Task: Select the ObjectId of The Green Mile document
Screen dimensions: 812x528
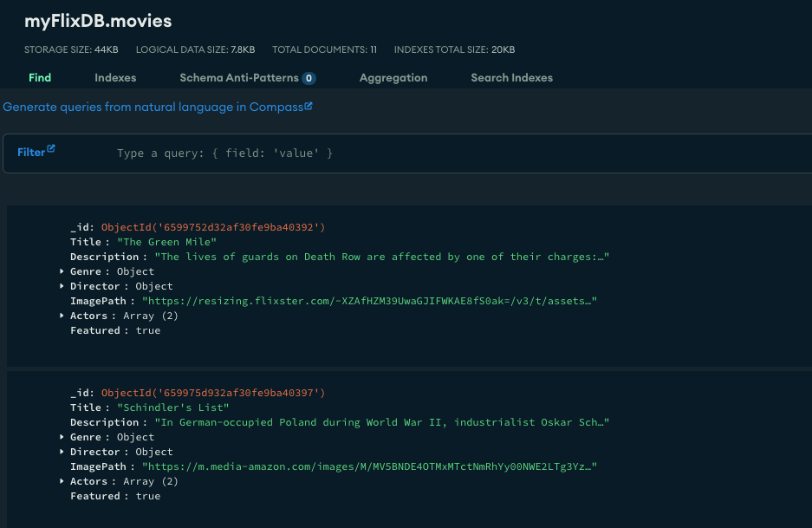Action: [x=212, y=226]
